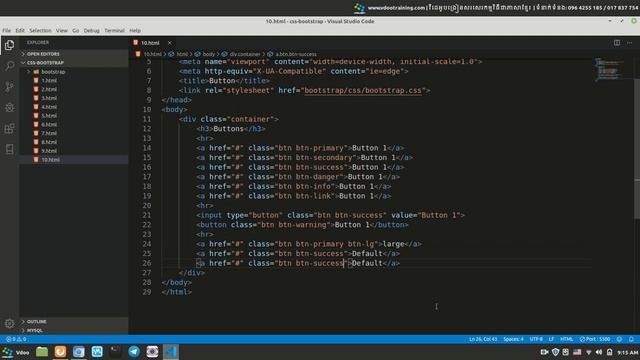The width and height of the screenshot is (640, 360).
Task: Change language mode via HTML item
Action: pos(567,339)
